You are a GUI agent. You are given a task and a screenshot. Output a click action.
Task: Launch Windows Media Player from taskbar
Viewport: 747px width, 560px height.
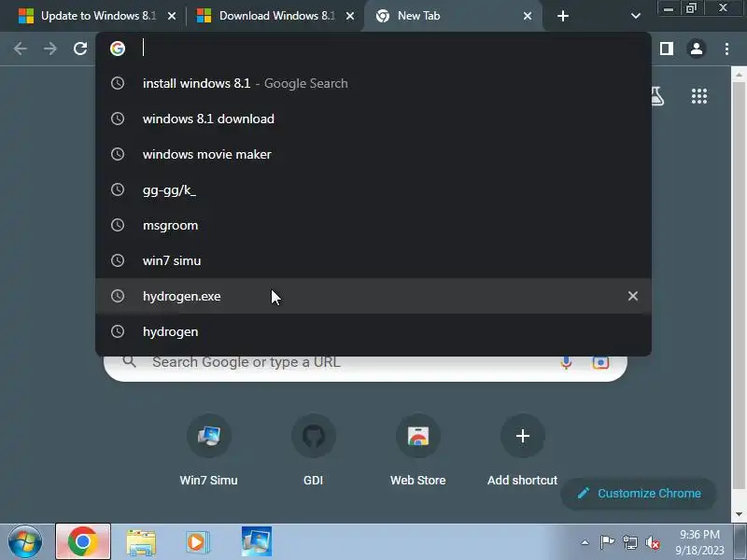click(197, 542)
